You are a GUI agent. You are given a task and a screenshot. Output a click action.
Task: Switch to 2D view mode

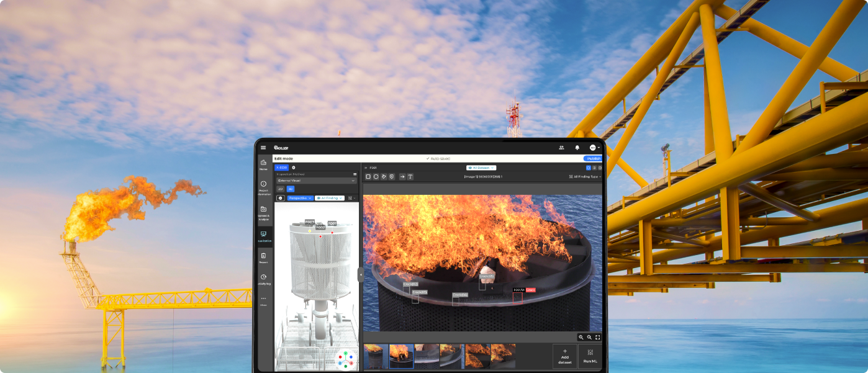pyautogui.click(x=281, y=189)
